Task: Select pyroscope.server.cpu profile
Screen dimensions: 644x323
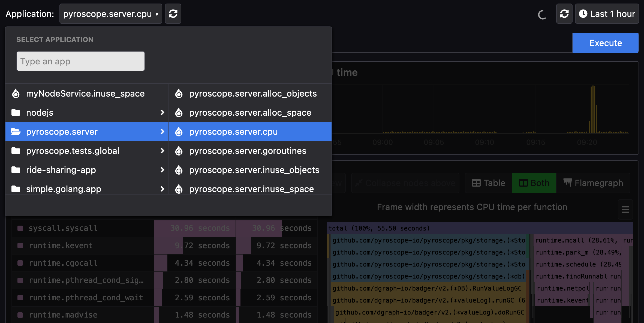Action: (250, 131)
